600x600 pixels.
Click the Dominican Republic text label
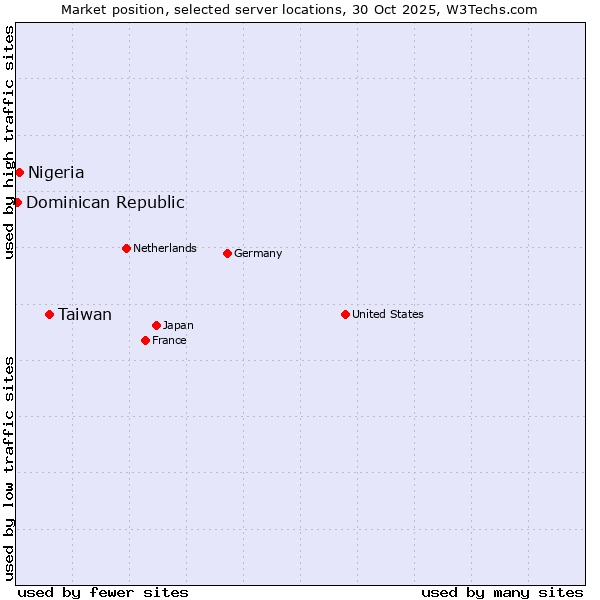(105, 202)
